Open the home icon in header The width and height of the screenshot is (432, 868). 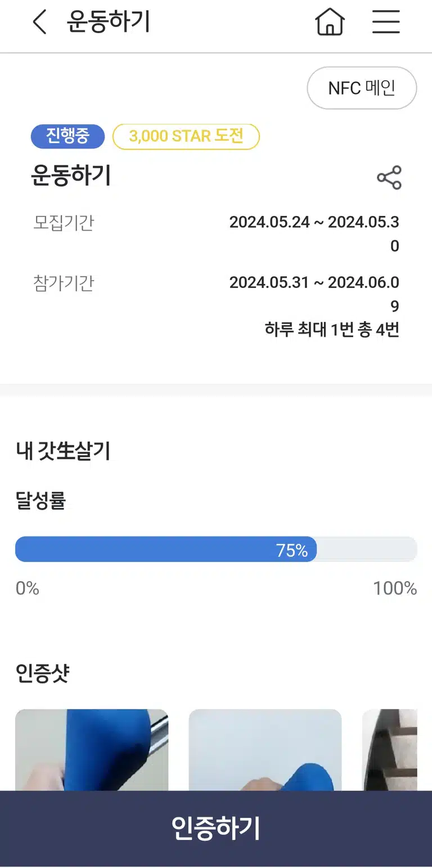pyautogui.click(x=330, y=23)
